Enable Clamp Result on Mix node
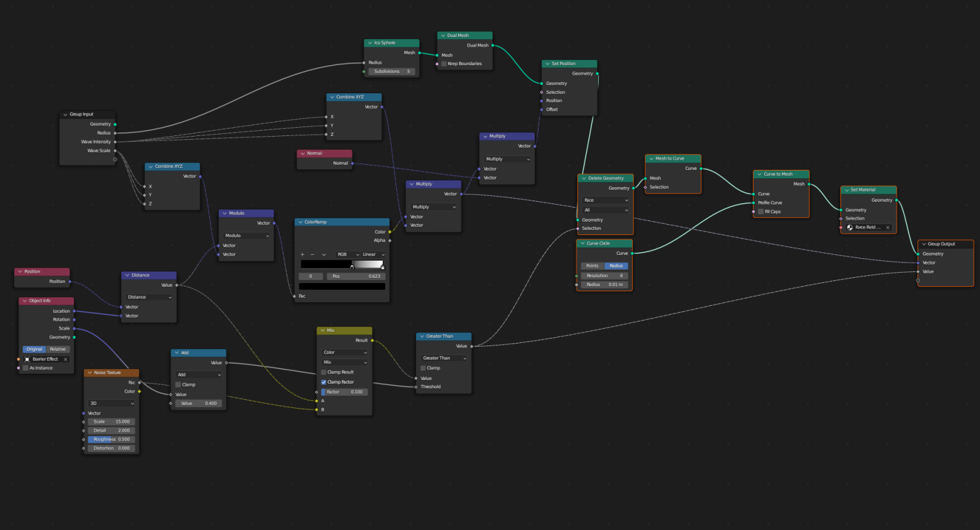The image size is (980, 530). (x=323, y=372)
